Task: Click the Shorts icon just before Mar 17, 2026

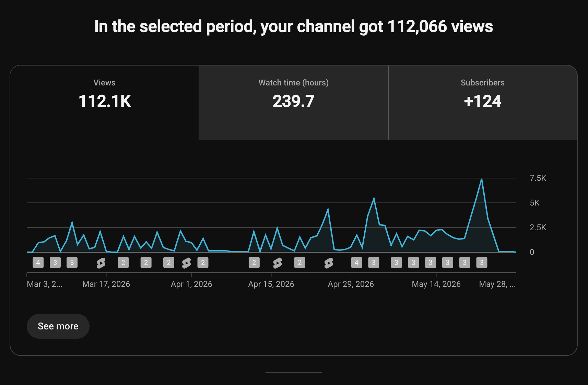Action: (101, 263)
